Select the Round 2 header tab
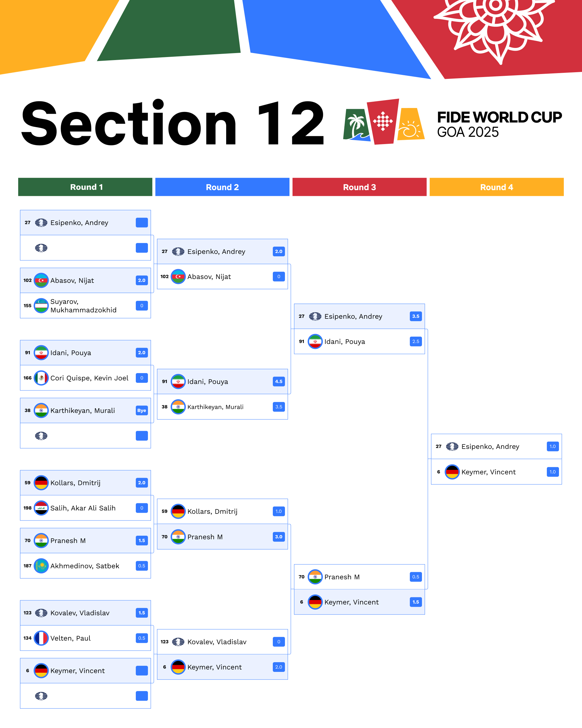 [222, 187]
